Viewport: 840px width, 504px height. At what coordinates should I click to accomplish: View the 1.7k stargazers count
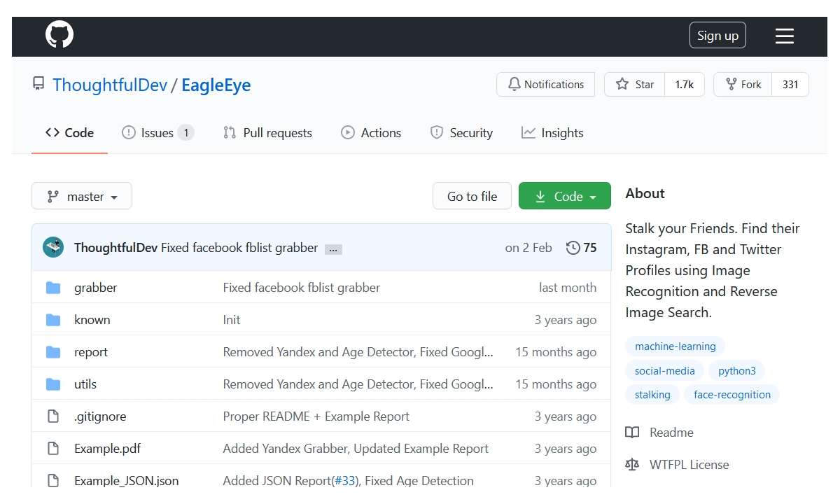click(685, 85)
